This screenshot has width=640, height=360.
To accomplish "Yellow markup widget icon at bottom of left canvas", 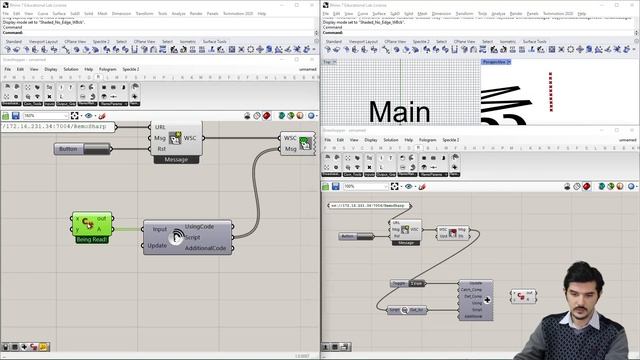I will tap(43, 347).
